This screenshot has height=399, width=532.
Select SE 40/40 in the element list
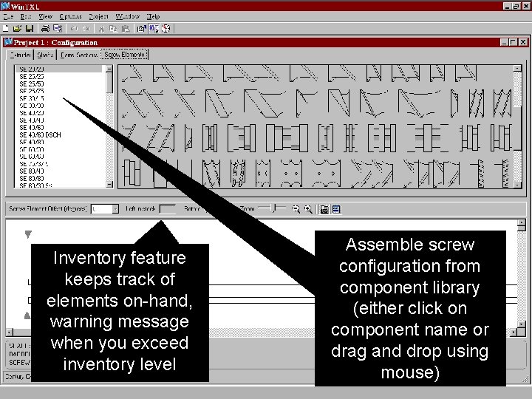point(32,120)
